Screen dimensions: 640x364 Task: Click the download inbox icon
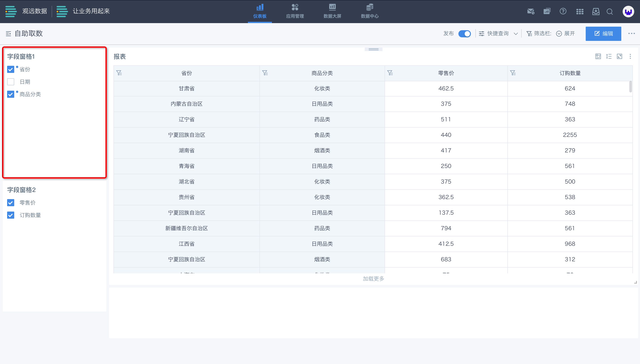tap(596, 12)
